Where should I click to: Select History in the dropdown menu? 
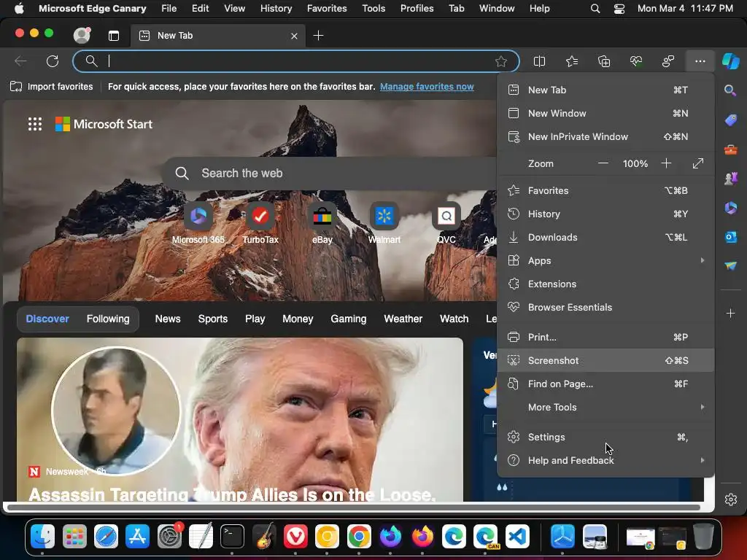606,214
